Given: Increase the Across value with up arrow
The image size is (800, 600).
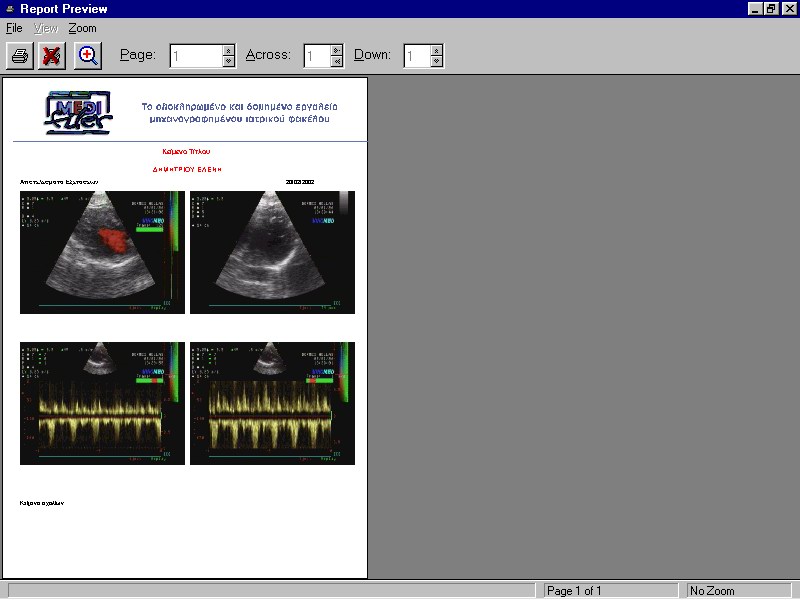Looking at the screenshot, I should pyautogui.click(x=336, y=51).
